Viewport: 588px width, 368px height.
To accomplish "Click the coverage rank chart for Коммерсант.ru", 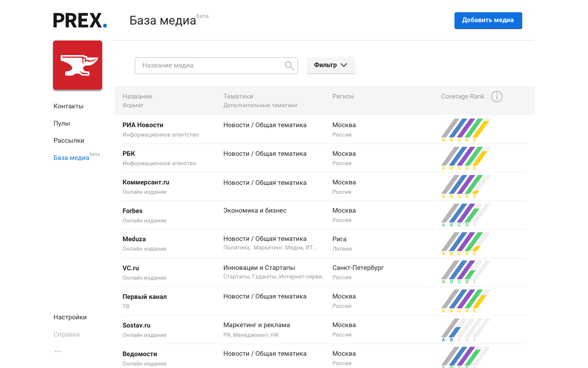I will click(465, 187).
